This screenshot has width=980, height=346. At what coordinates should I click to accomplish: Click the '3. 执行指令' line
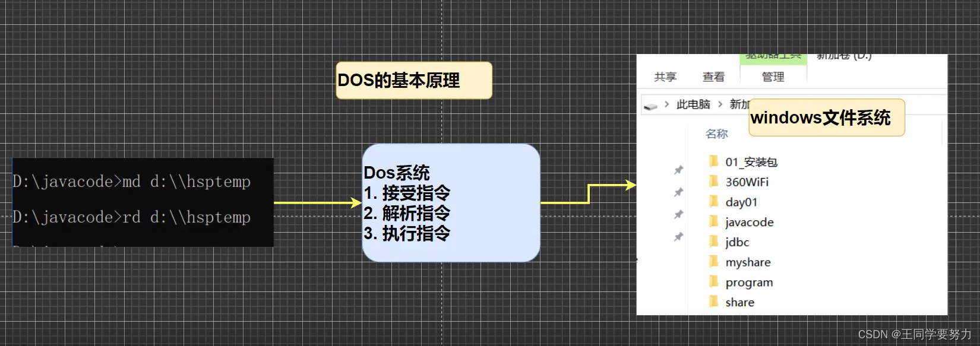[407, 233]
